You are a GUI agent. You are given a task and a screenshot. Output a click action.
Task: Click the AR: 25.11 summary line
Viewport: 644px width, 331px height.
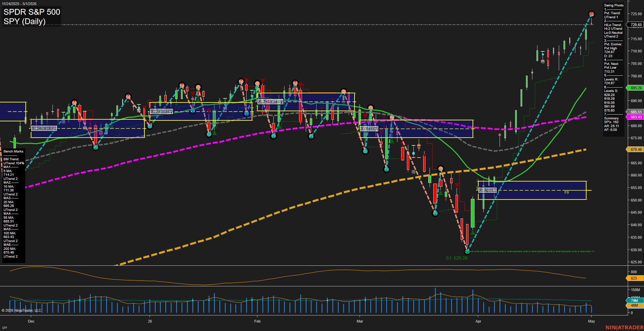[x=612, y=126]
